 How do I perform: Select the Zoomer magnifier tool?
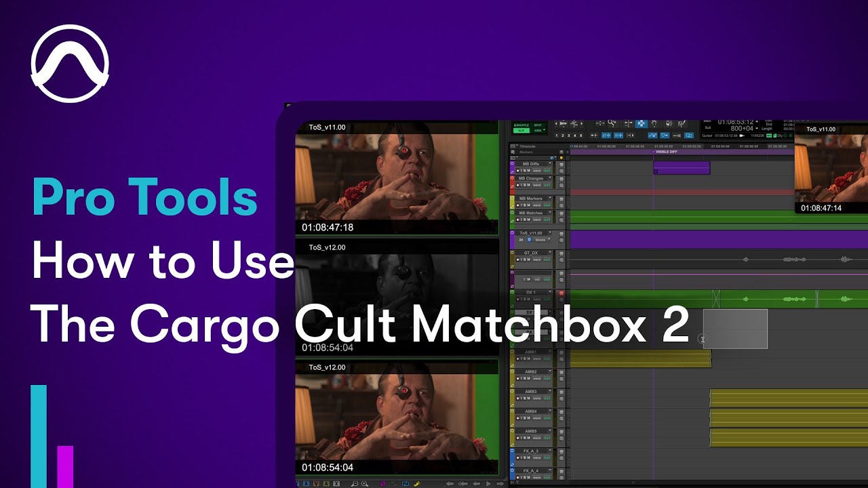(612, 123)
